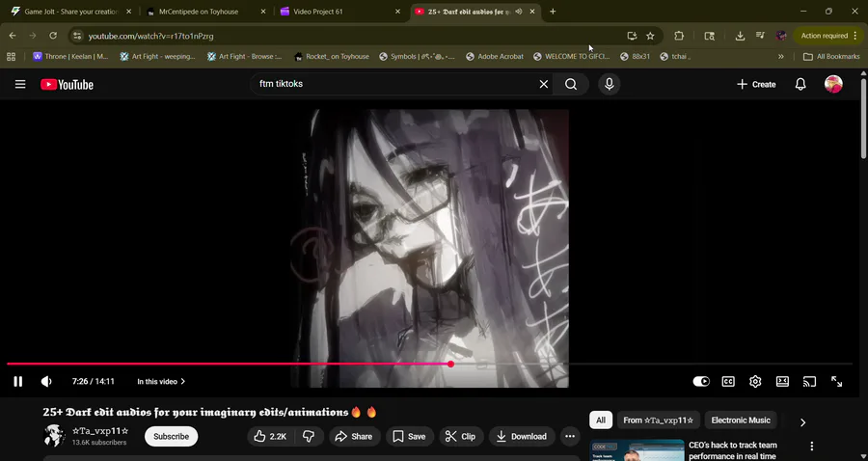Show hidden bookmarks overflow chevron

click(780, 57)
